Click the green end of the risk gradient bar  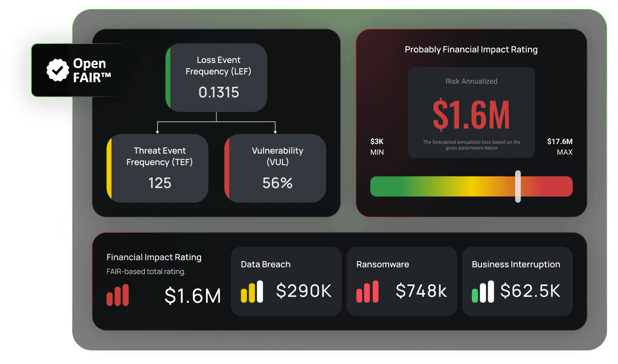pyautogui.click(x=380, y=187)
